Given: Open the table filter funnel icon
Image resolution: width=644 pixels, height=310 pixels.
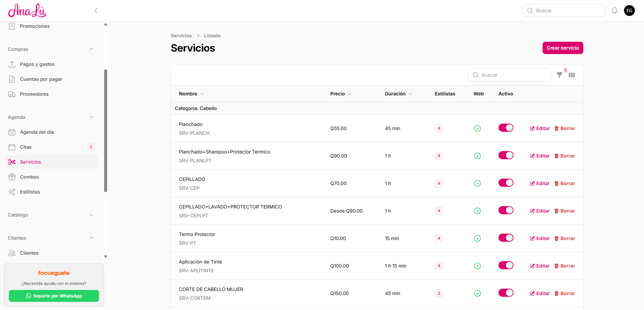Looking at the screenshot, I should click(x=560, y=75).
